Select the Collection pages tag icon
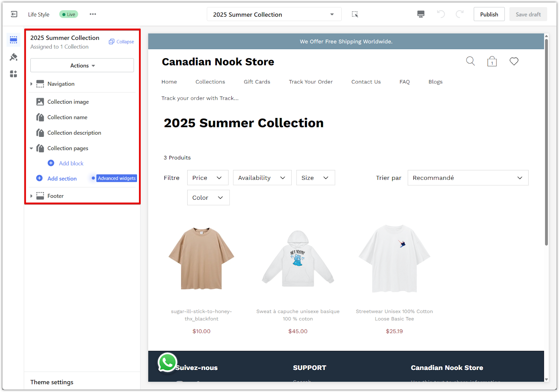 click(x=40, y=148)
